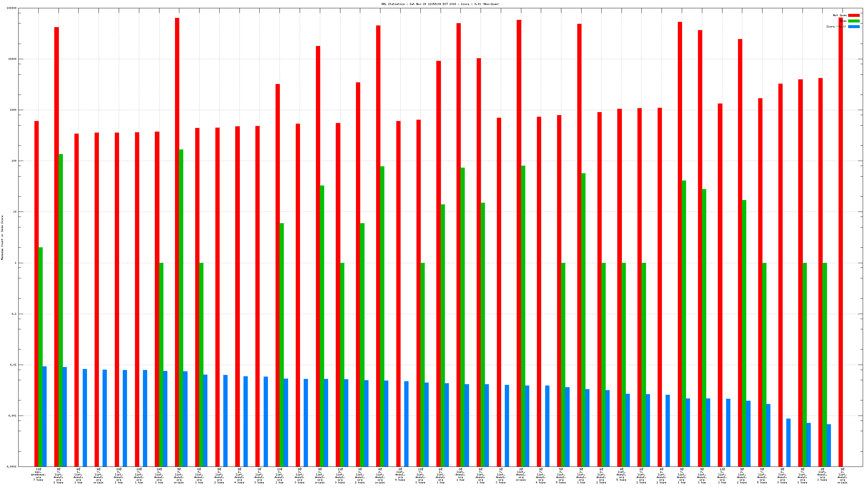Image resolution: width=868 pixels, height=488 pixels.
Task: Click the 13@ 3.list.dnswl.org 1 hop label
Action: (x=280, y=475)
